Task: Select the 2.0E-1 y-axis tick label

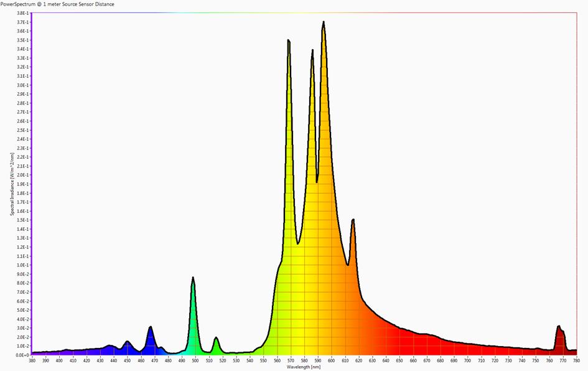Action: 21,175
